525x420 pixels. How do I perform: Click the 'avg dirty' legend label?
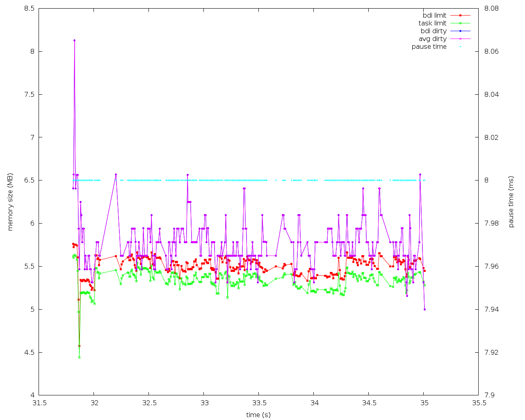coord(432,39)
